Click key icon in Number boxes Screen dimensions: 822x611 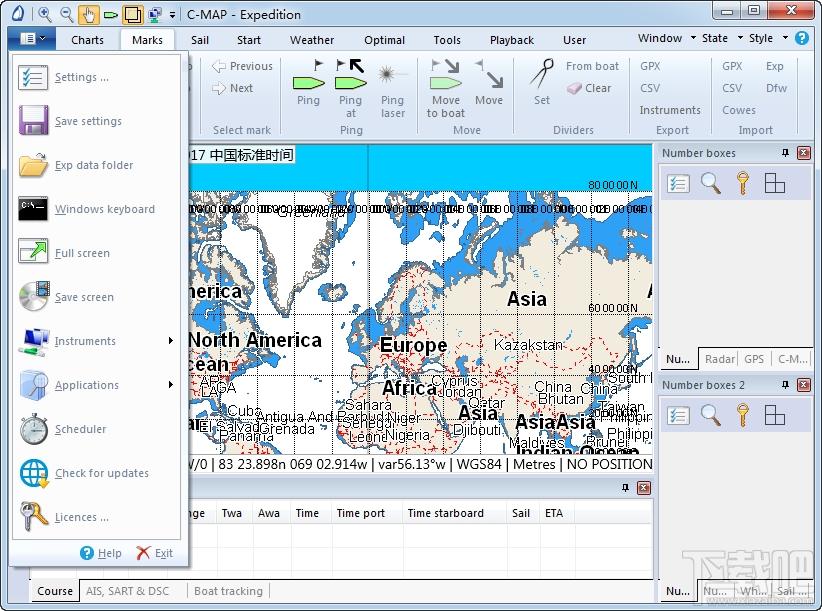[742, 183]
